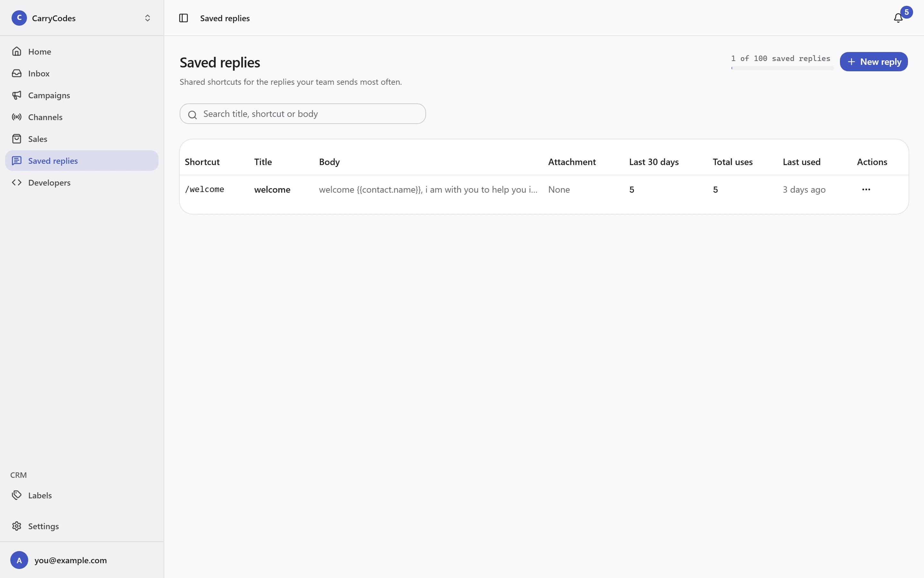This screenshot has width=924, height=578.
Task: Click the Home house icon in sidebar
Action: tap(16, 51)
